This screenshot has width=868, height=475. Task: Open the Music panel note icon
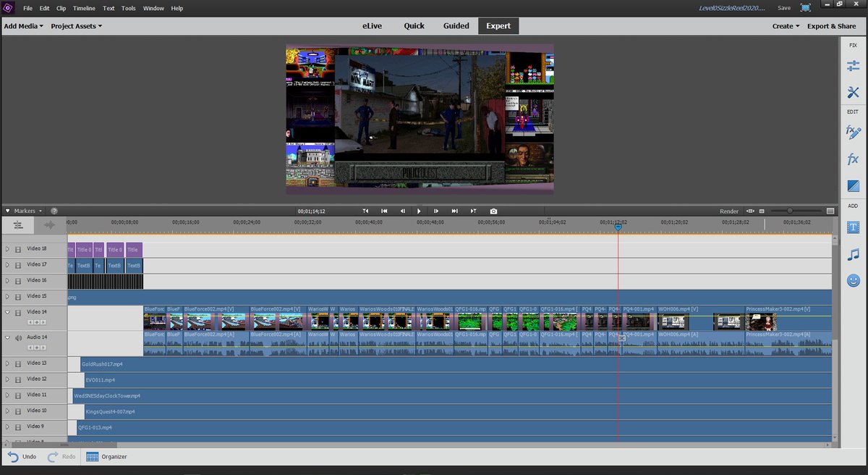pos(853,254)
